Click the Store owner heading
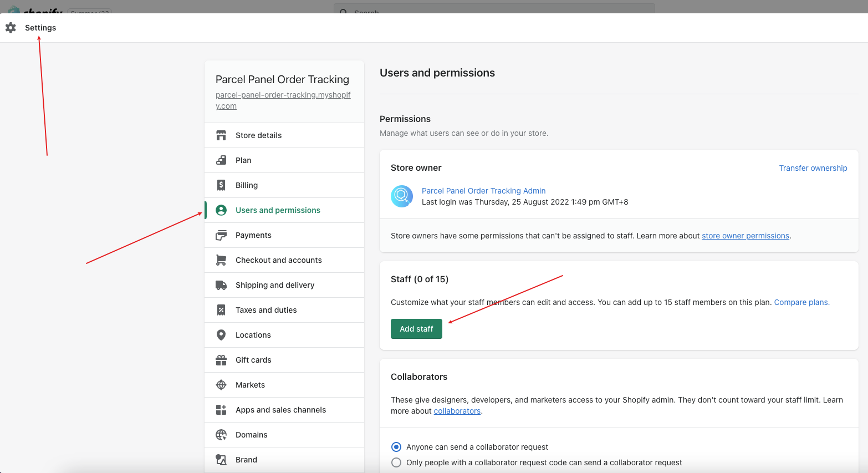 [x=416, y=167]
